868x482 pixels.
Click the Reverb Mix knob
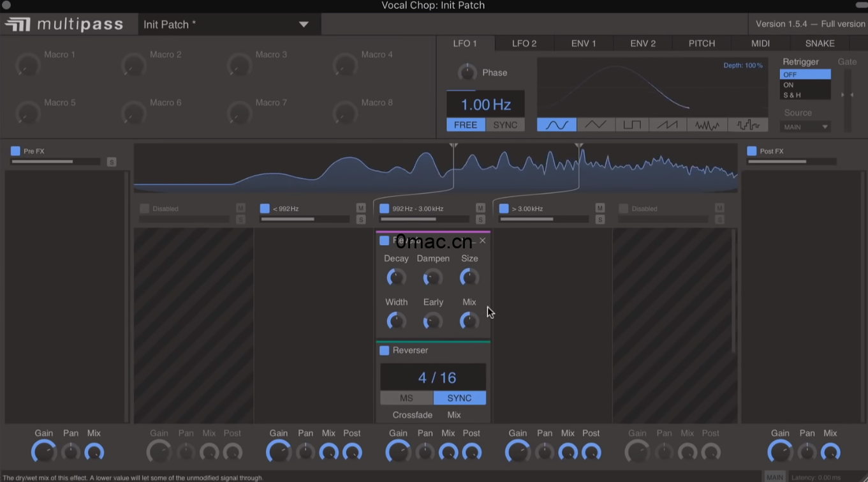[x=469, y=320]
